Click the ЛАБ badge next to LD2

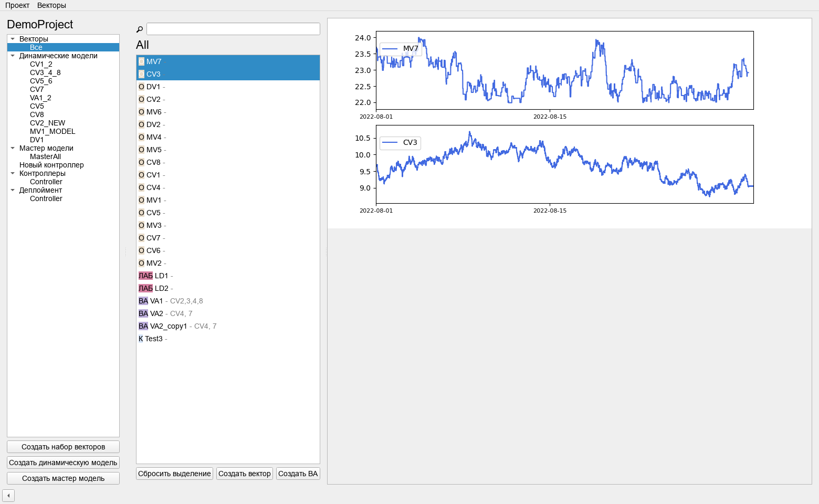145,288
